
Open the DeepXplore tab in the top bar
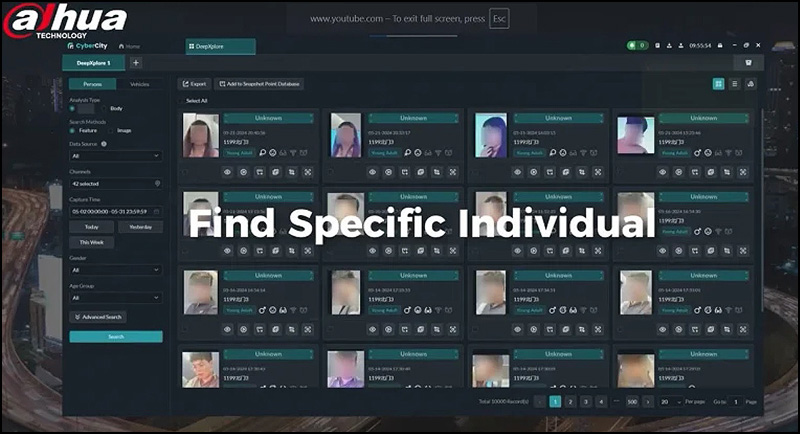[220, 46]
